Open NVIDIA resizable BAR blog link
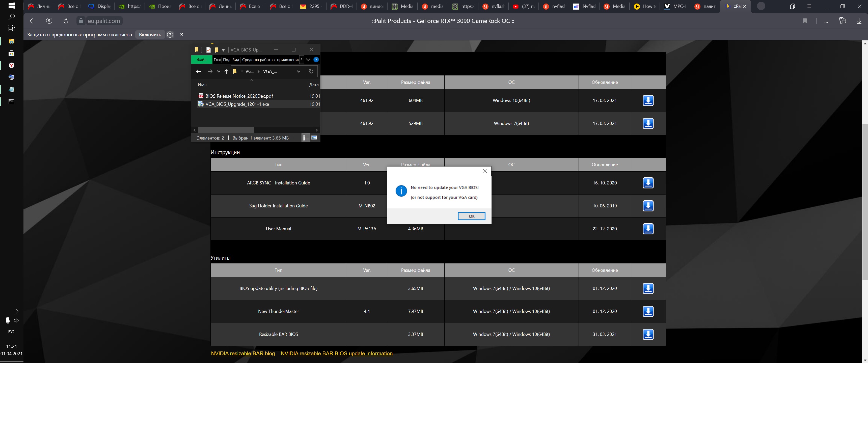 [x=242, y=353]
